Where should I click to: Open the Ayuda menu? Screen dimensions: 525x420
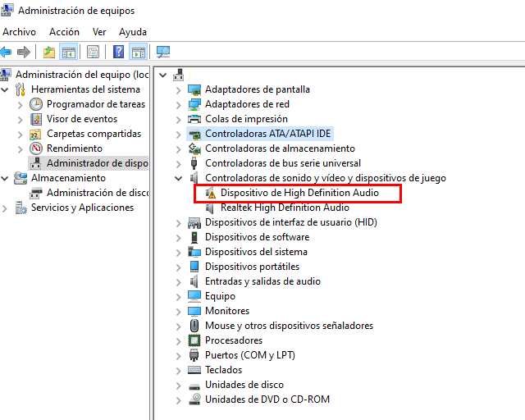[133, 32]
